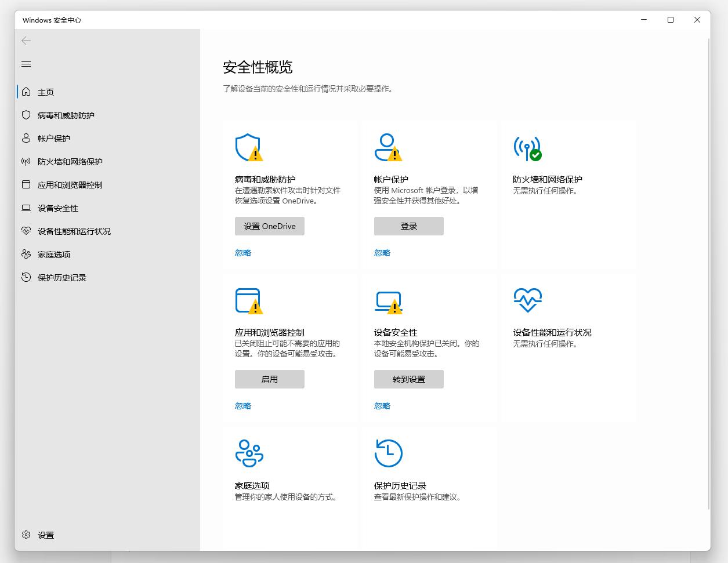Viewport: 728px width, 563px height.
Task: Click 转到设置 under 设备安全性
Action: 408,379
